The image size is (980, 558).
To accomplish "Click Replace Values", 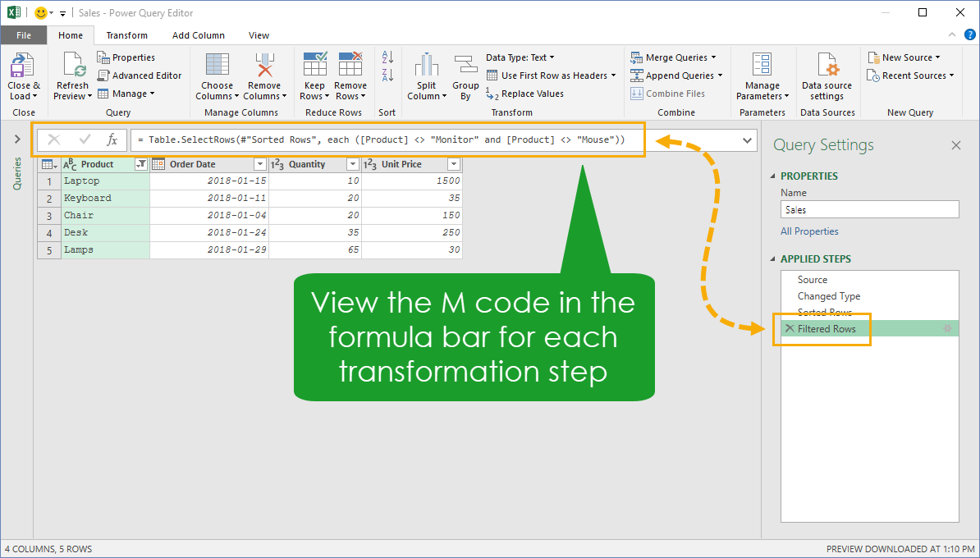I will [525, 94].
